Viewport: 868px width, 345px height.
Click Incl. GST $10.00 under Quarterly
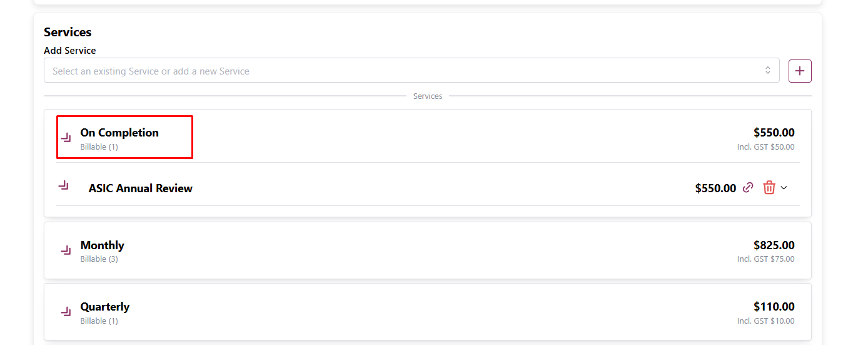click(x=765, y=321)
